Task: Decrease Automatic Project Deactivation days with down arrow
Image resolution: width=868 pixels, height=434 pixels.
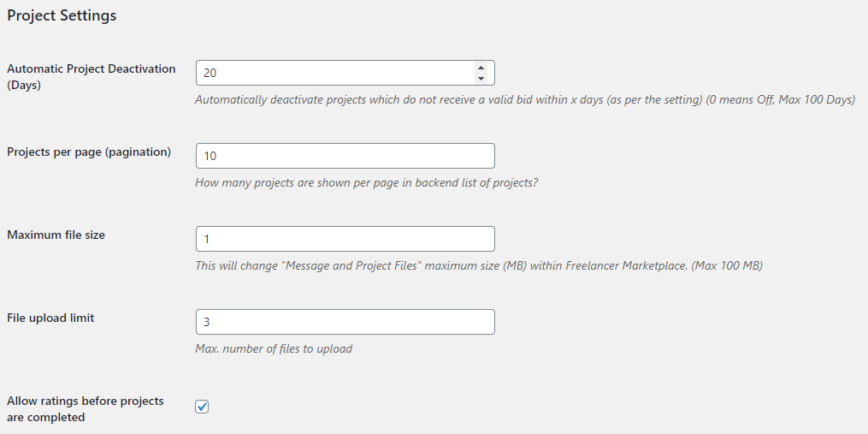Action: [x=481, y=79]
